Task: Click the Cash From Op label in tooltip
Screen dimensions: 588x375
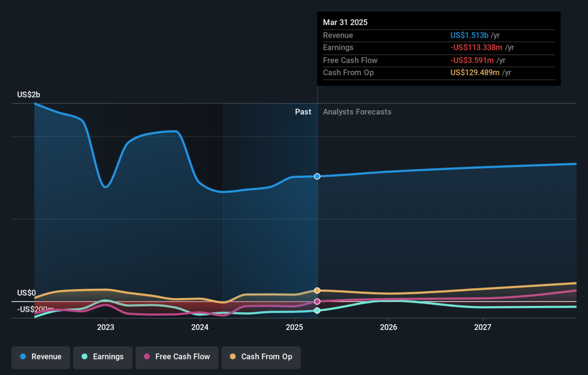Action: [348, 72]
